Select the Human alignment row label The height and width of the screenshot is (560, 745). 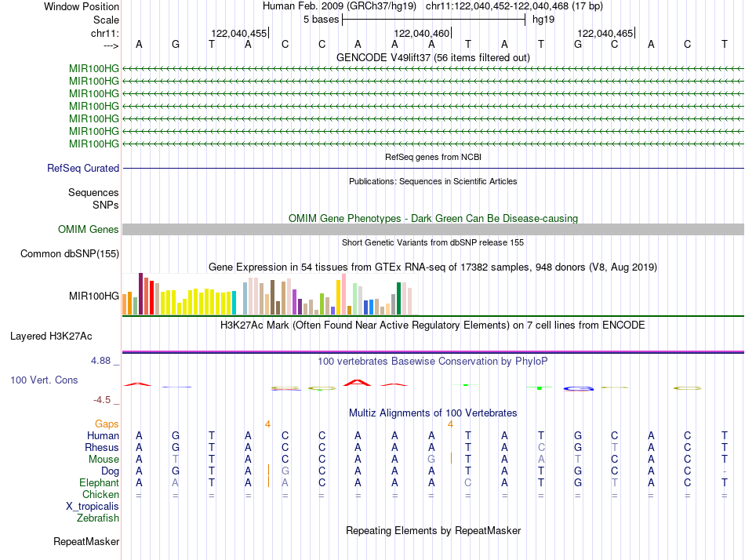[x=103, y=436]
